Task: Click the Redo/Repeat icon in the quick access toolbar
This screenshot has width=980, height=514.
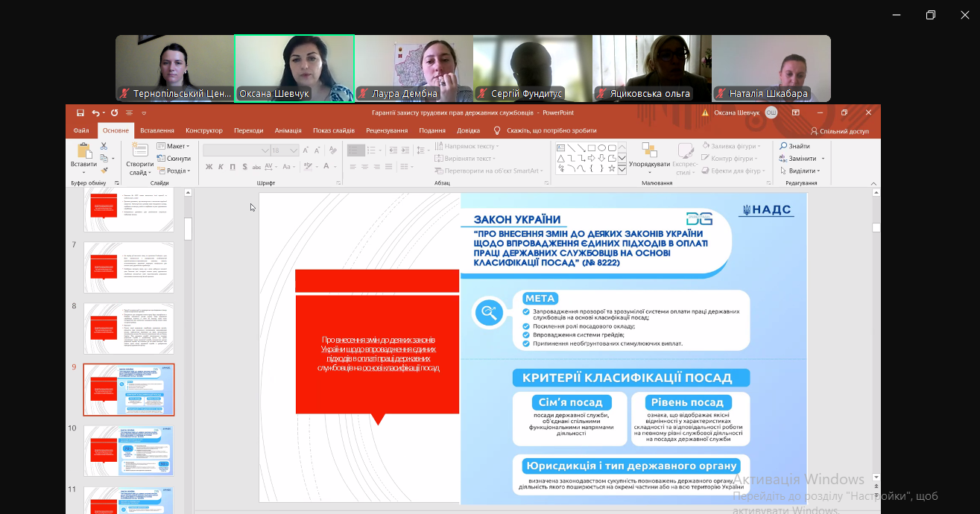Action: [114, 113]
